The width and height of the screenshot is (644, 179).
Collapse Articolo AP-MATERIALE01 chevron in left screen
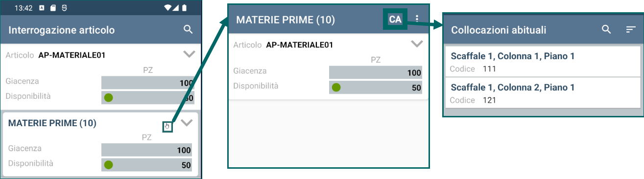tap(189, 54)
